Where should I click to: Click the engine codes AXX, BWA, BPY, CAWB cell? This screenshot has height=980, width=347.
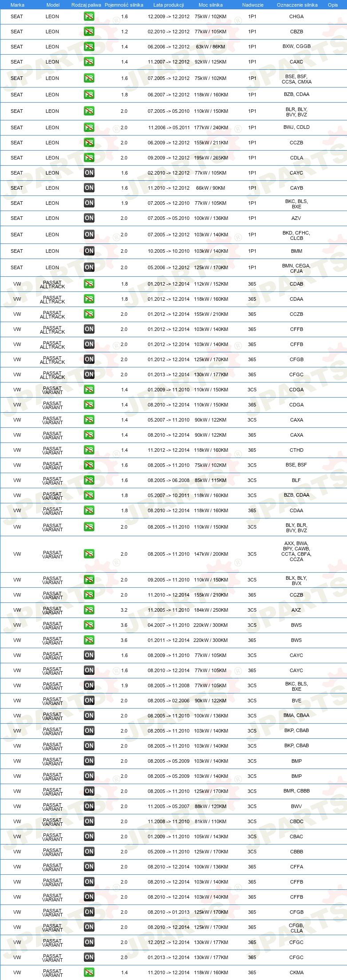tap(296, 551)
